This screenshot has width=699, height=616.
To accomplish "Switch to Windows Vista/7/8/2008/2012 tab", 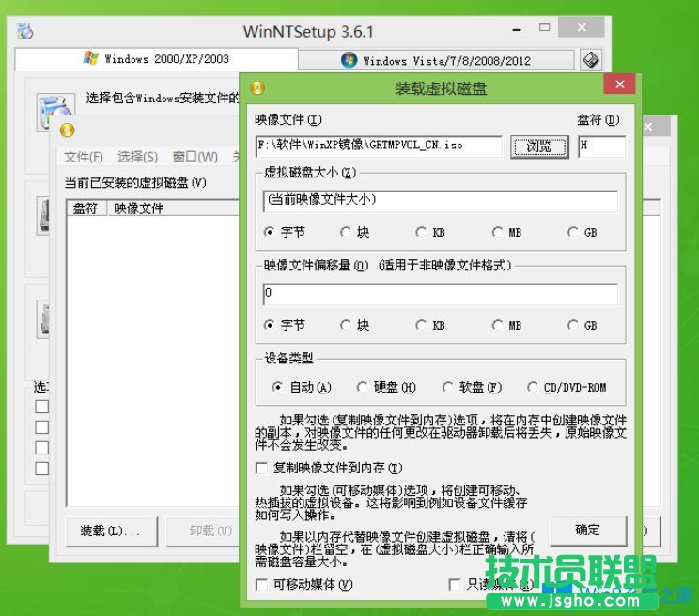I will coord(436,60).
